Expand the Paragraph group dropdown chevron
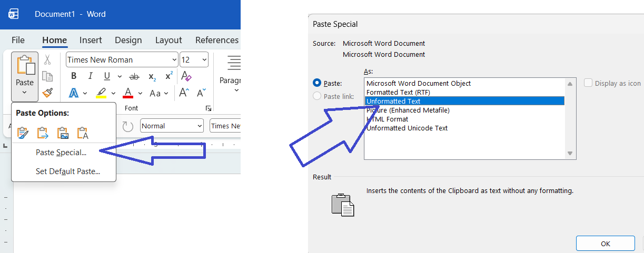This screenshot has height=253, width=644. click(x=236, y=90)
